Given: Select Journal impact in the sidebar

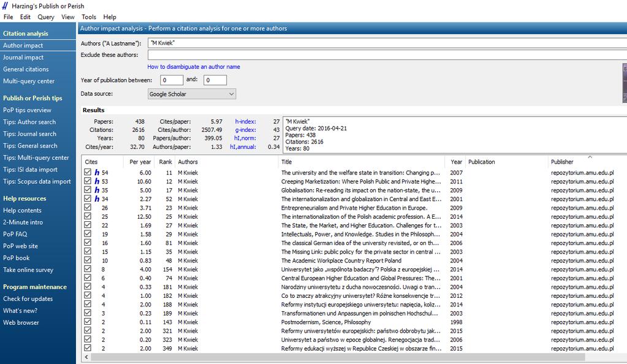Looking at the screenshot, I should (x=23, y=57).
